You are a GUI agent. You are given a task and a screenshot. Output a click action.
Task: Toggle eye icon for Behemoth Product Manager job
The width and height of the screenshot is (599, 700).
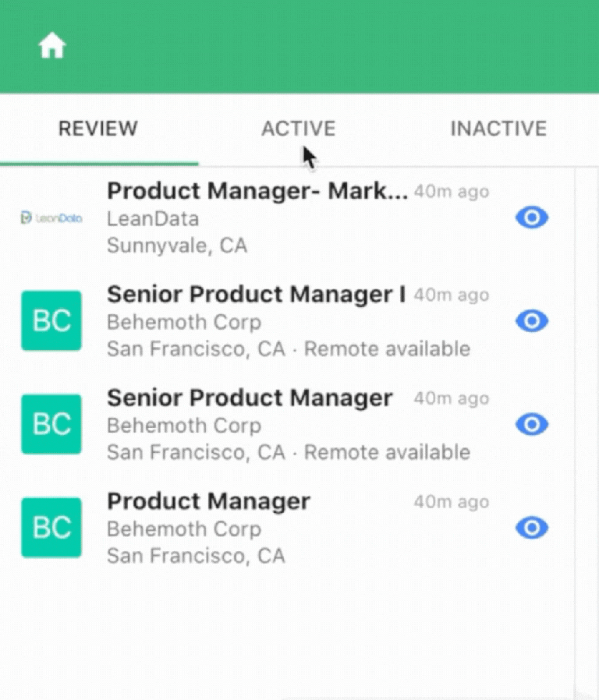(532, 528)
